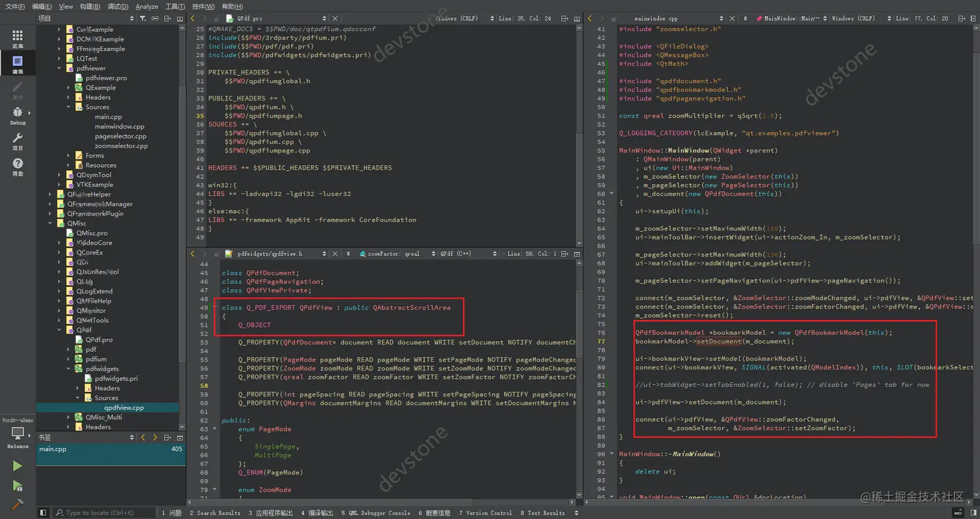This screenshot has height=519, width=980.
Task: Switch to the Edit (编辑) mode
Action: pos(17,63)
